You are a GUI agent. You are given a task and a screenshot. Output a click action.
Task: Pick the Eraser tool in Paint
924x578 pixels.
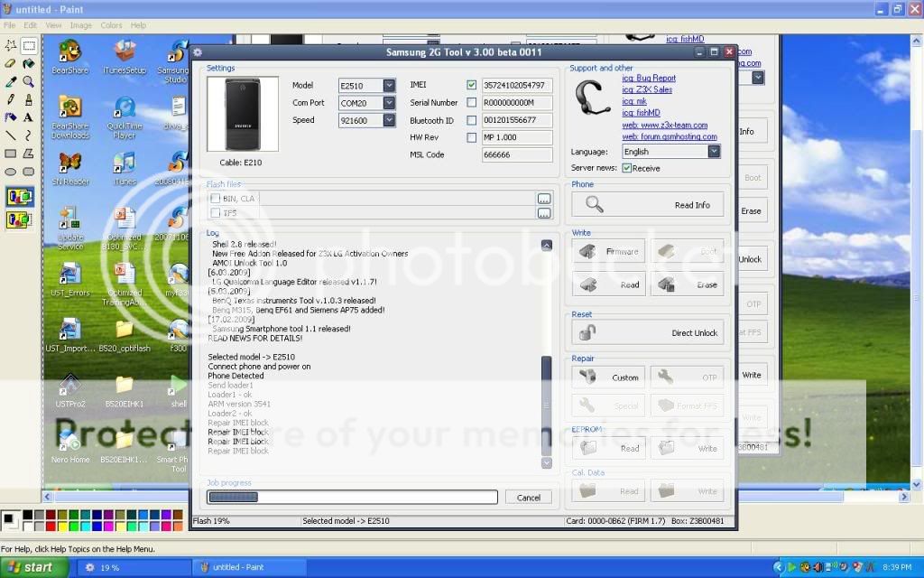pyautogui.click(x=11, y=64)
